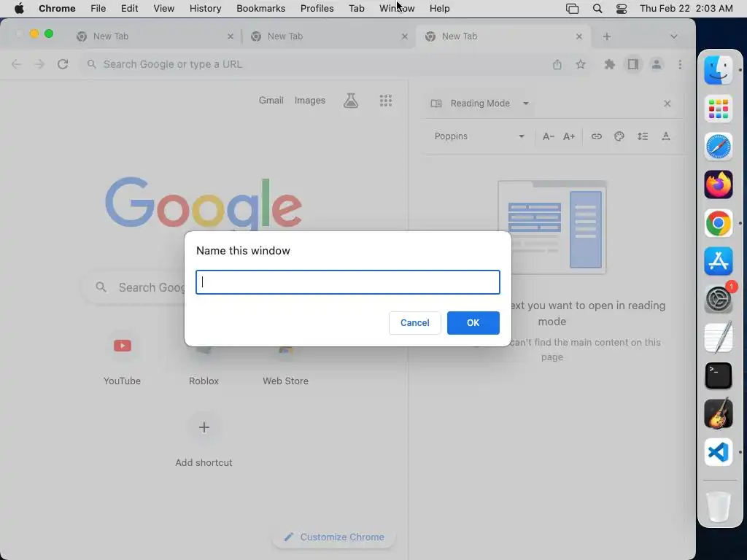Open the Help menu
This screenshot has width=747, height=560.
point(439,9)
